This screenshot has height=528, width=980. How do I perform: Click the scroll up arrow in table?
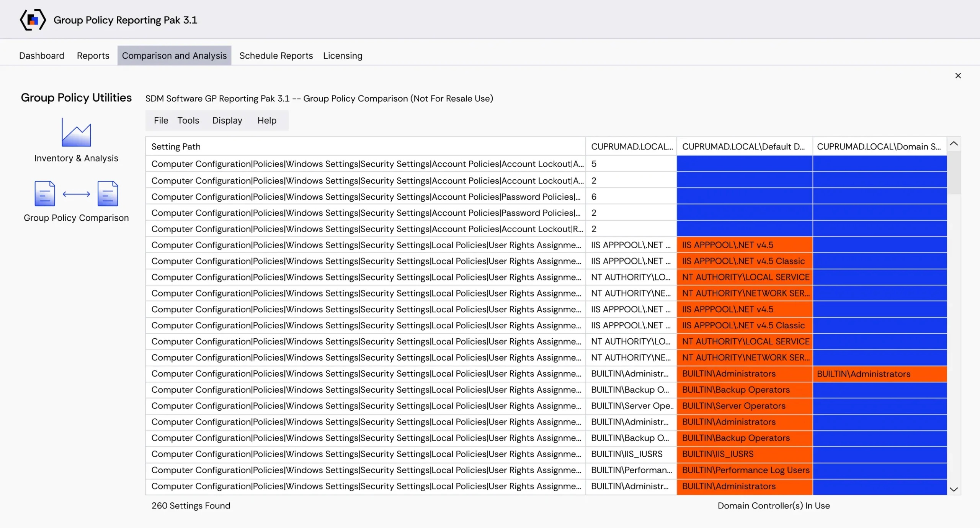click(x=954, y=144)
